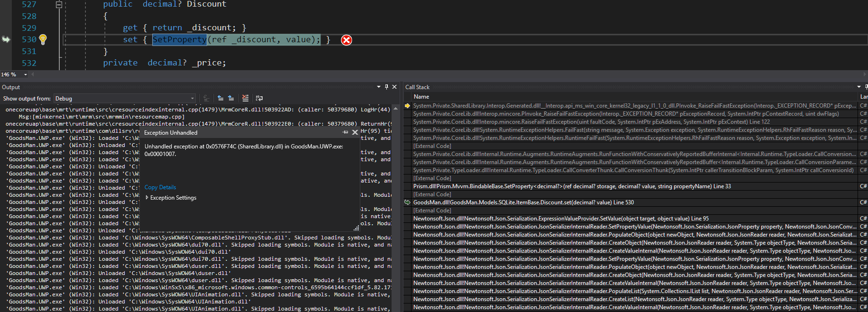Open the Output window position dropdown arrow
Image resolution: width=868 pixels, height=312 pixels.
(x=379, y=87)
